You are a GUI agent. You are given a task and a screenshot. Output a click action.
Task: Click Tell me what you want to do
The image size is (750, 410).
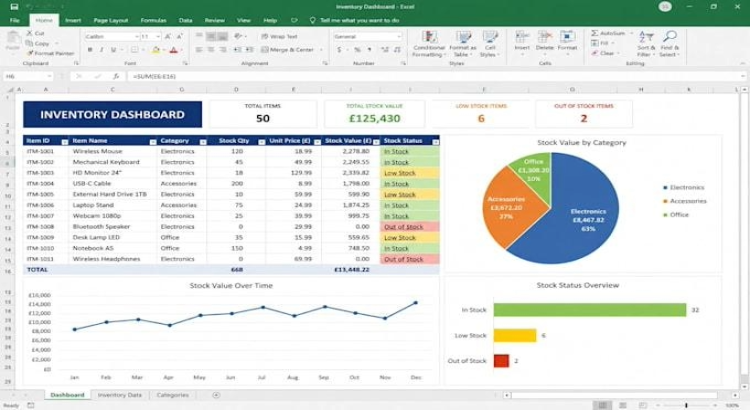point(354,21)
